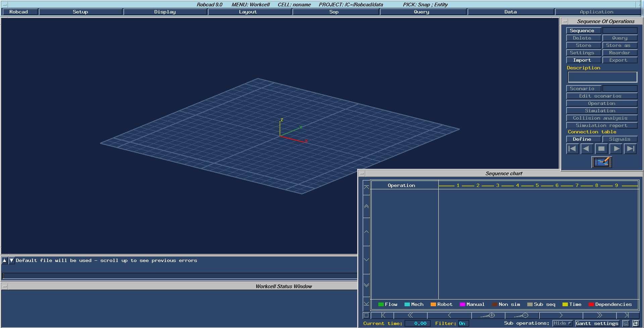Click the sequence chart editor icon
This screenshot has width=644, height=328.
(601, 162)
